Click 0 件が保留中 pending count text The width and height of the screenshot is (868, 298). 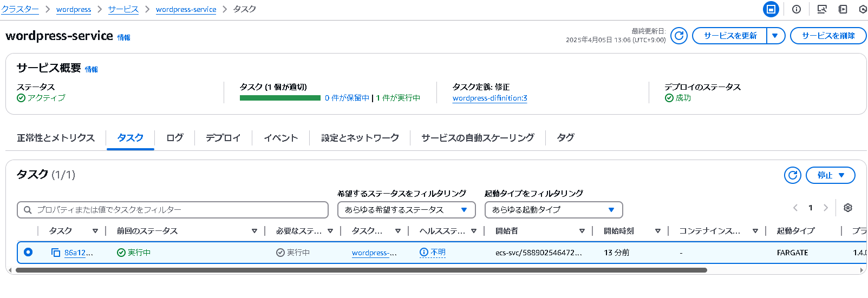coord(347,98)
